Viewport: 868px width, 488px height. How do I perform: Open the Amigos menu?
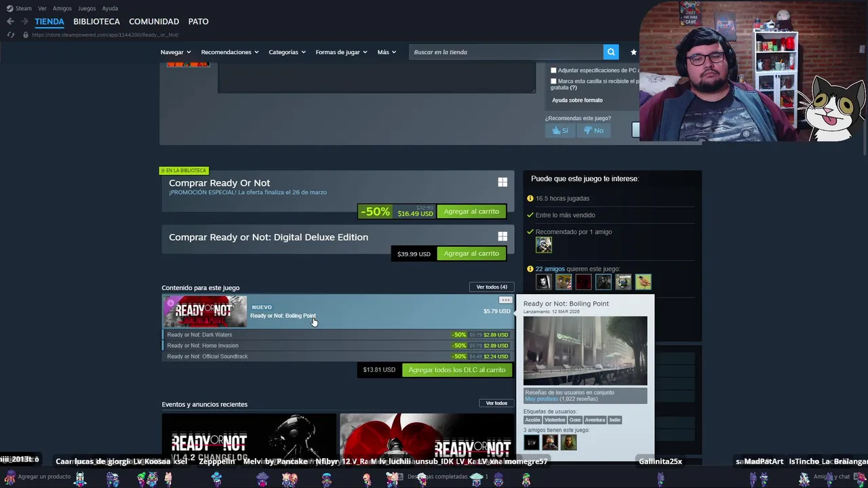62,8
